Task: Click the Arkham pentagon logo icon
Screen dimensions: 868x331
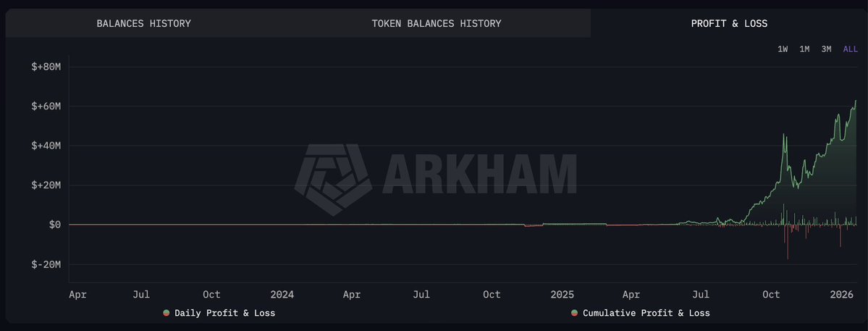Action: coord(333,179)
